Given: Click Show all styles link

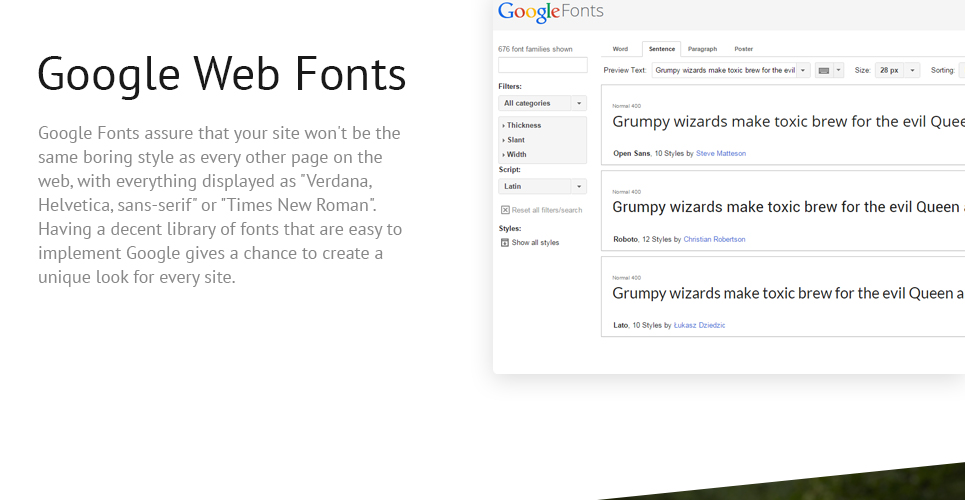Looking at the screenshot, I should click(535, 243).
